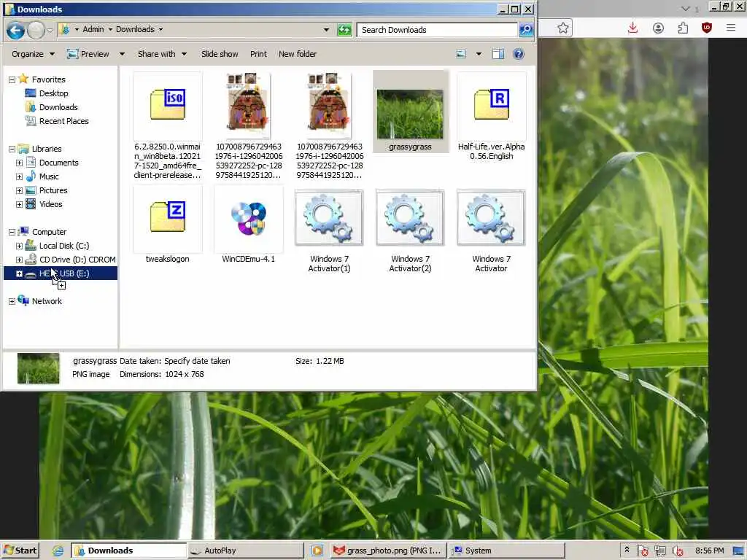Click the uBlock Origin shield icon
This screenshot has height=560, width=747.
(706, 28)
